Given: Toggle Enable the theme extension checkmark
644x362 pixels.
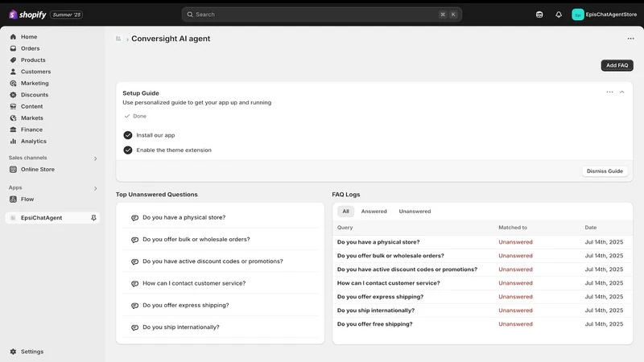Looking at the screenshot, I should click(128, 150).
